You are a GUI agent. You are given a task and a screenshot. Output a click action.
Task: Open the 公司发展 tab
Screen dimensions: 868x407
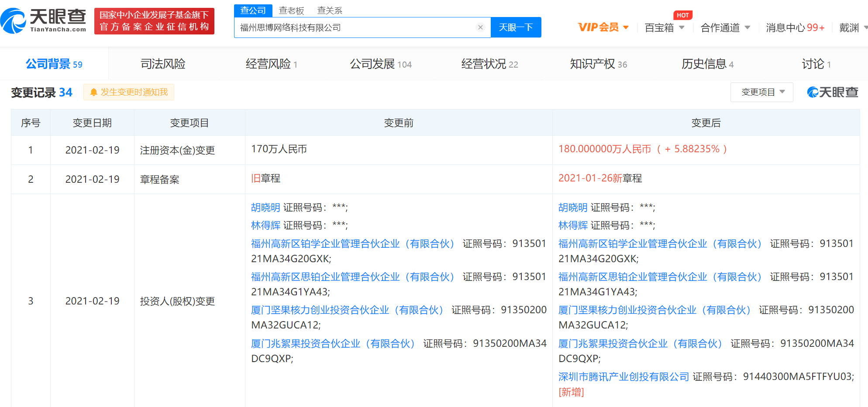tap(381, 64)
